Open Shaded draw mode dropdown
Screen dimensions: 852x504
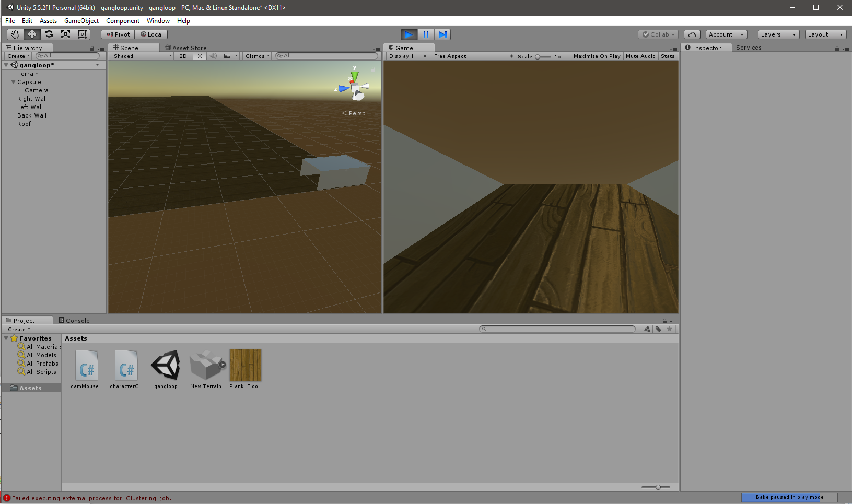point(143,56)
